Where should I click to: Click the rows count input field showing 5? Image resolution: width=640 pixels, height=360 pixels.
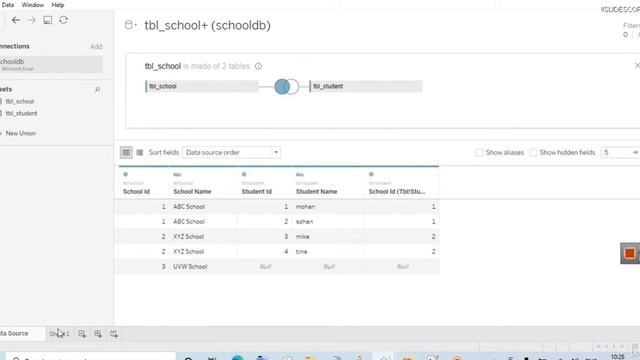(616, 153)
